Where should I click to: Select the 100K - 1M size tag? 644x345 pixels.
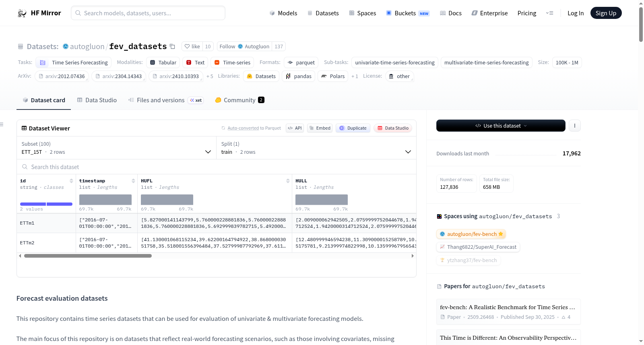pos(567,62)
